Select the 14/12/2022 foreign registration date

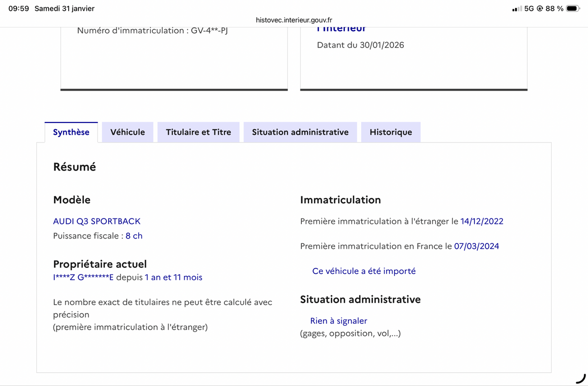pyautogui.click(x=482, y=221)
